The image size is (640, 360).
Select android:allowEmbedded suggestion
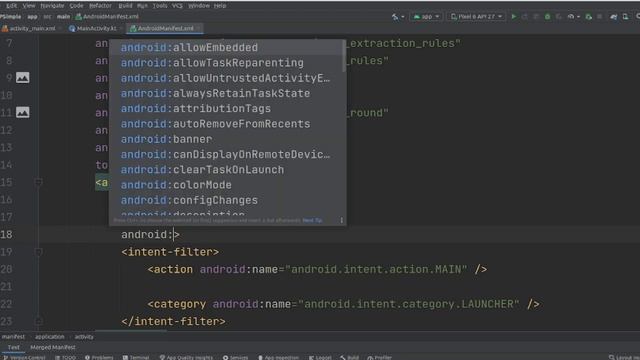pos(227,47)
